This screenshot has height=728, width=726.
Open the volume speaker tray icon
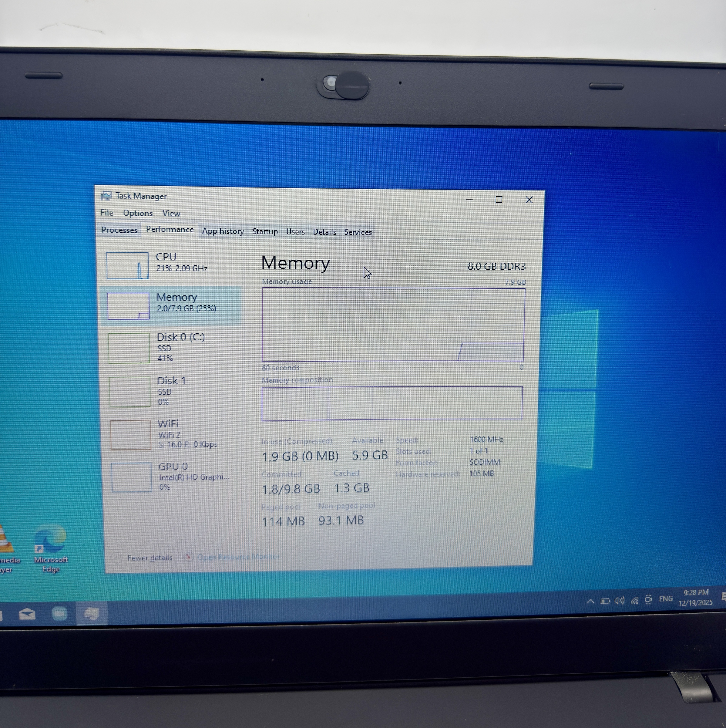click(x=619, y=601)
